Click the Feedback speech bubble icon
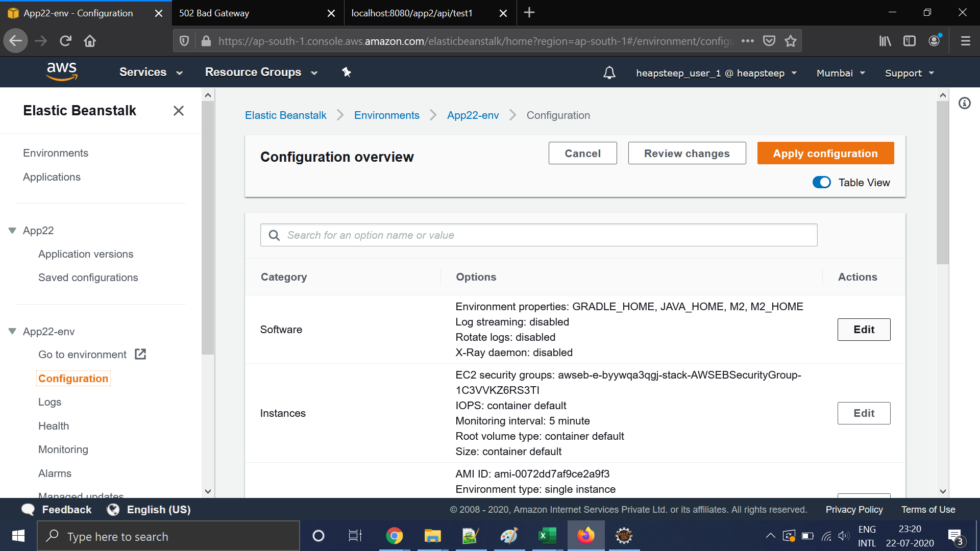The width and height of the screenshot is (980, 551). [28, 509]
